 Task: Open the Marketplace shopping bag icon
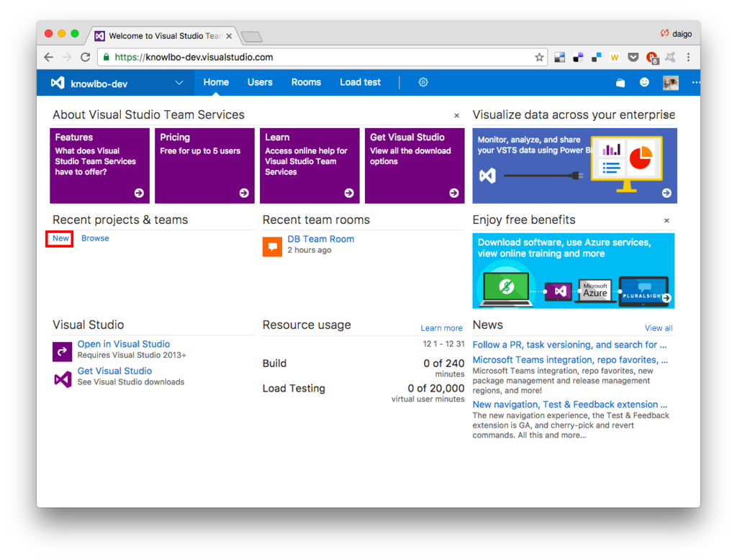click(x=620, y=83)
